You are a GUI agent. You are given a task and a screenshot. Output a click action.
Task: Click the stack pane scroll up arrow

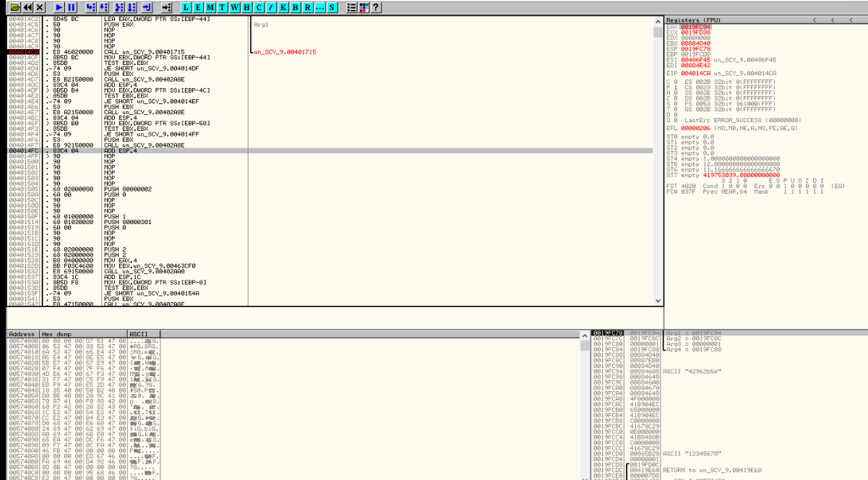(585, 334)
